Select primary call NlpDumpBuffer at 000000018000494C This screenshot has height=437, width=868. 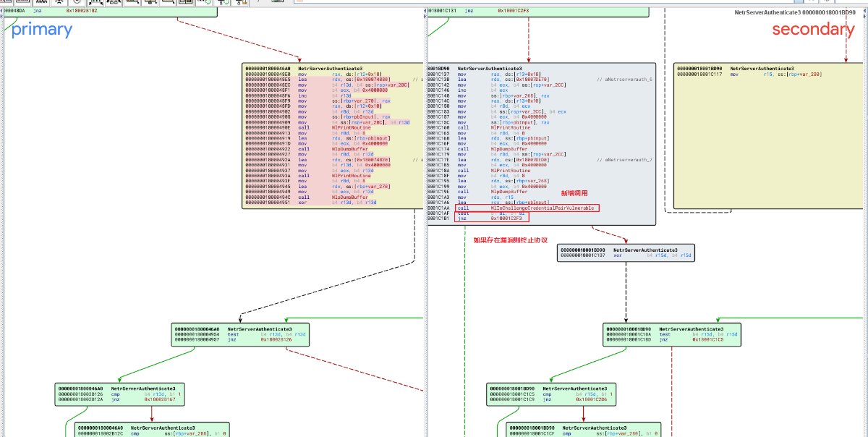coord(307,197)
